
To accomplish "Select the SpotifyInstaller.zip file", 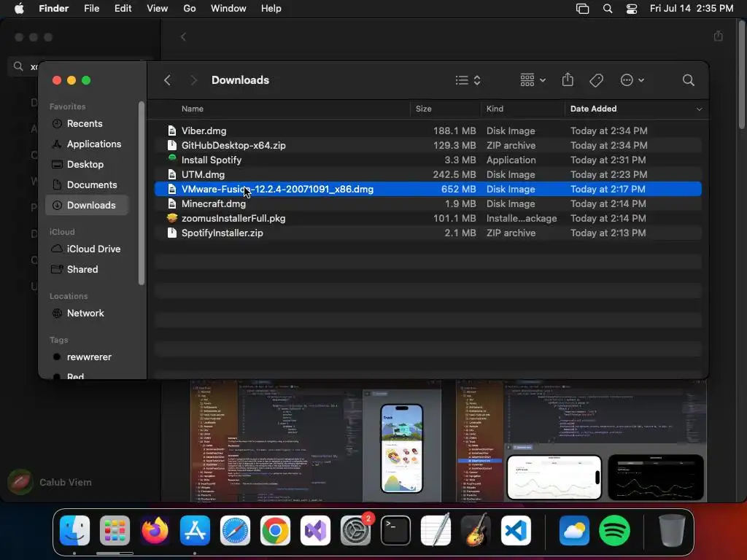I will (427, 233).
